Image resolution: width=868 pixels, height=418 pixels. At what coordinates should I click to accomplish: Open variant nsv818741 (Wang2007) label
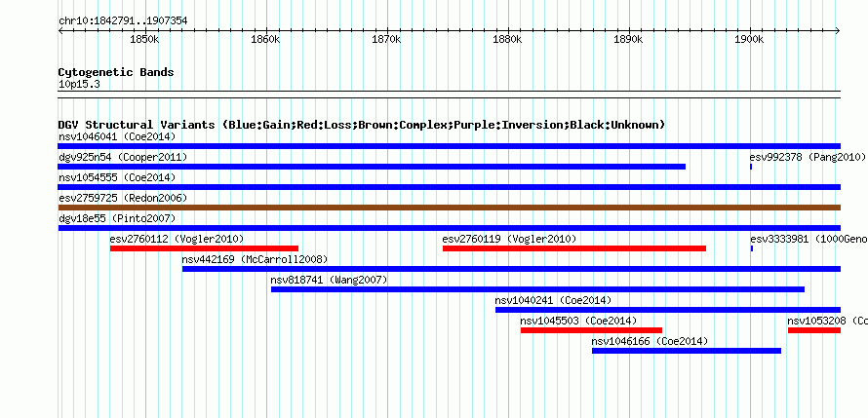tap(330, 280)
